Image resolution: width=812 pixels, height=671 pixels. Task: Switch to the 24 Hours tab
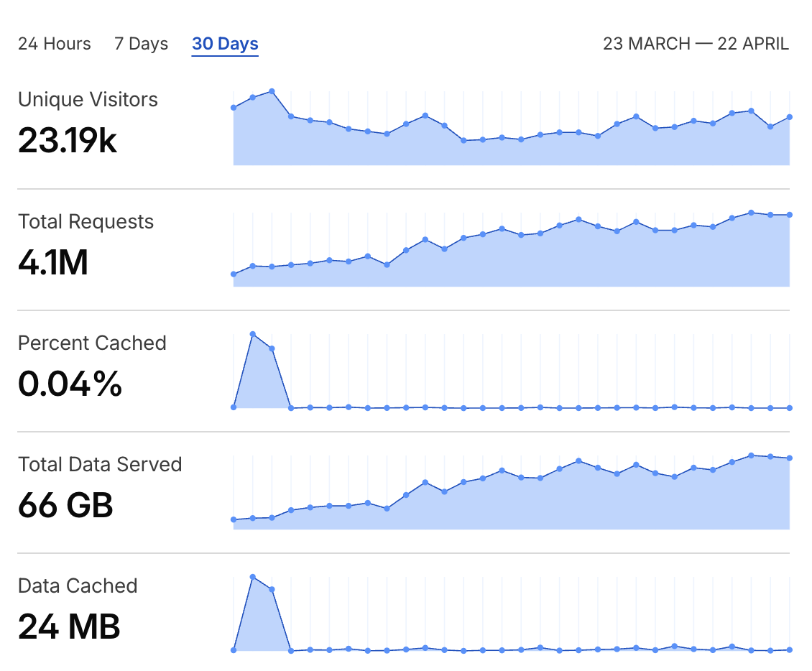click(55, 44)
